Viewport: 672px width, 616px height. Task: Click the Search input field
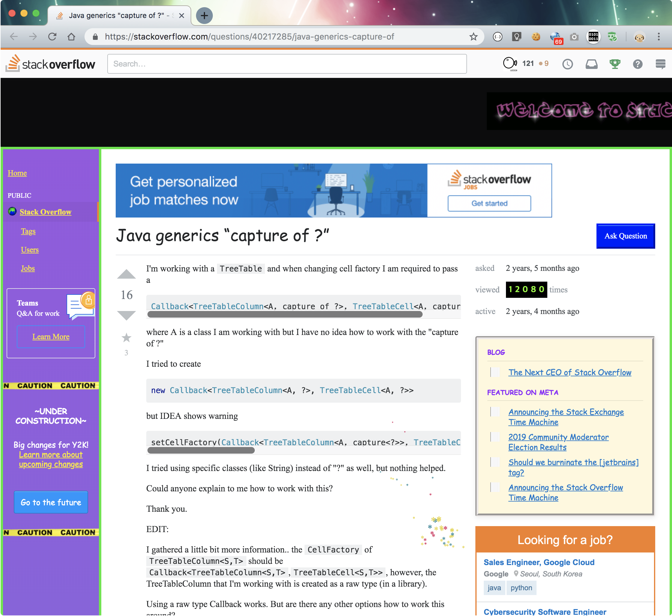287,64
